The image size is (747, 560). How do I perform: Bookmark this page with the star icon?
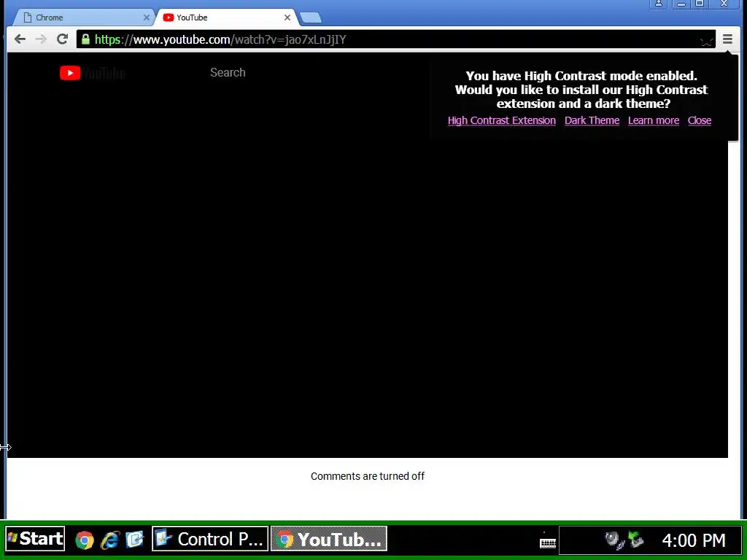706,41
